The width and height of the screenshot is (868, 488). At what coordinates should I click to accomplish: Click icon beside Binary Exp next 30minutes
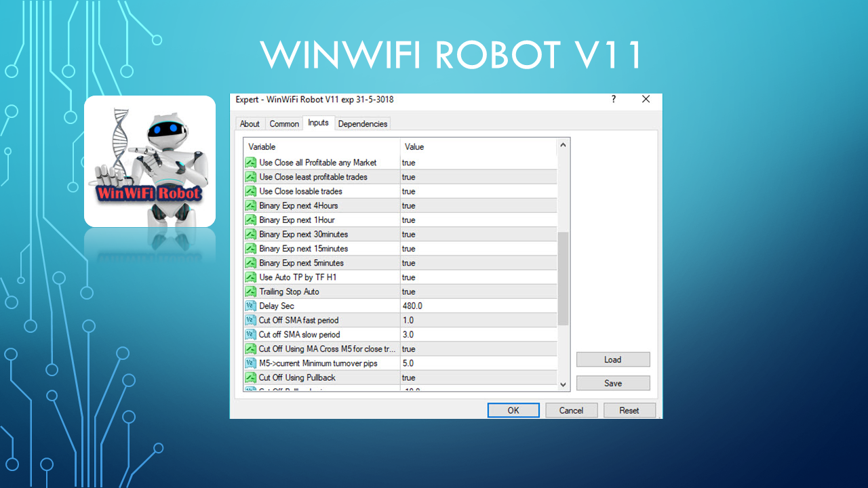[x=251, y=234]
